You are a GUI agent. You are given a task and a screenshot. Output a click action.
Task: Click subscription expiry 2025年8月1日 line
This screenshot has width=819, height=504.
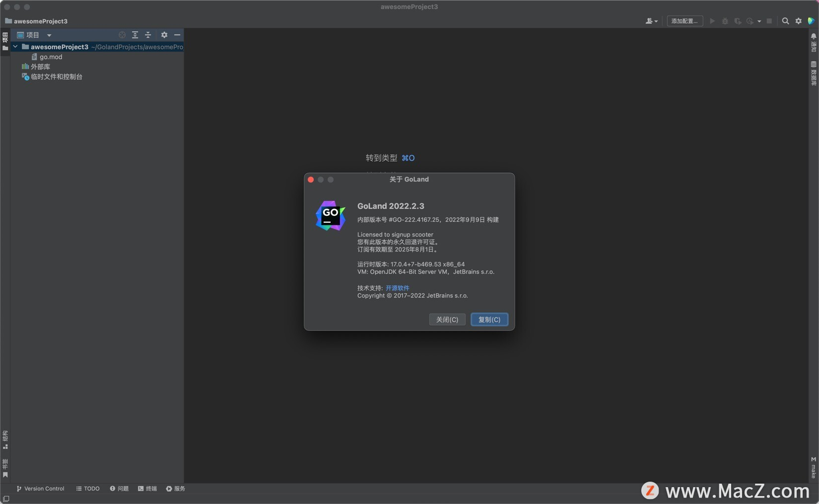(397, 250)
